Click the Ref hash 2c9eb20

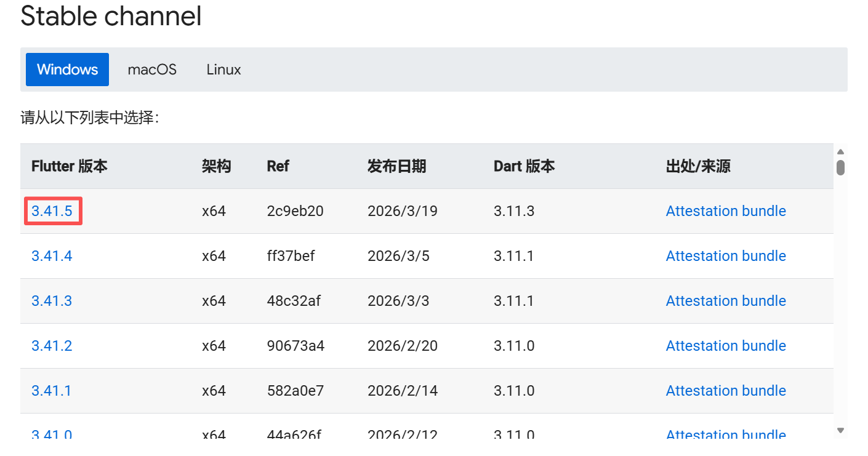pos(295,211)
